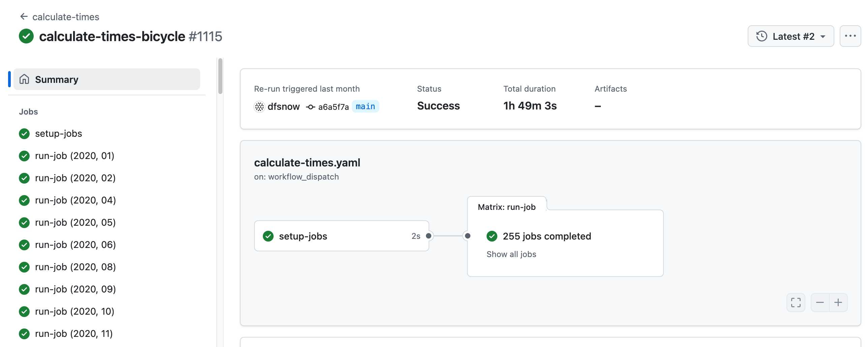Click the dfsnow avatar icon
Image resolution: width=868 pixels, height=347 pixels.
[x=259, y=107]
